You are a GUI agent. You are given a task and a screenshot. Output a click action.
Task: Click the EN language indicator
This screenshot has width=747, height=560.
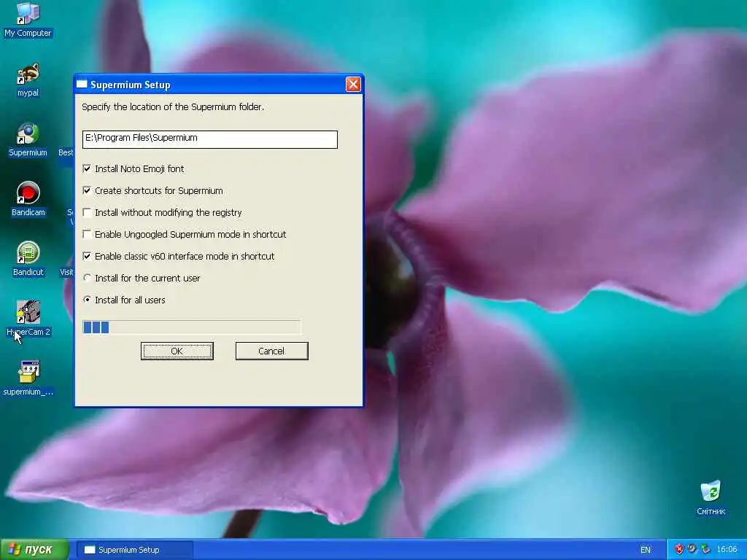pos(645,550)
